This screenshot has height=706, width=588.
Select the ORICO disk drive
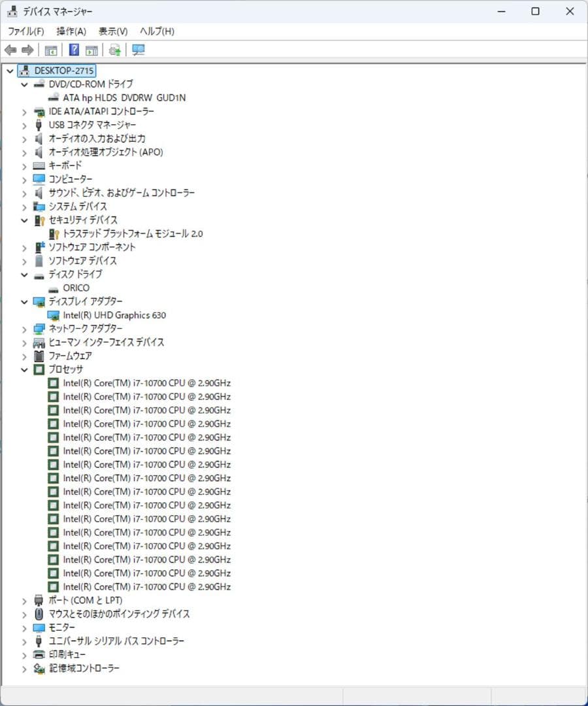[x=76, y=288]
